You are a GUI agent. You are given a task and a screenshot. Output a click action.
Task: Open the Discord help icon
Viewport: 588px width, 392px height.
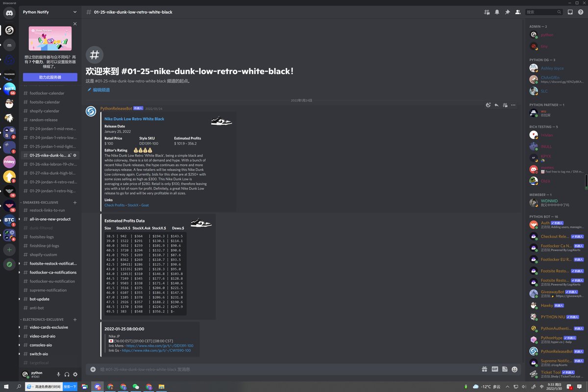coord(580,12)
